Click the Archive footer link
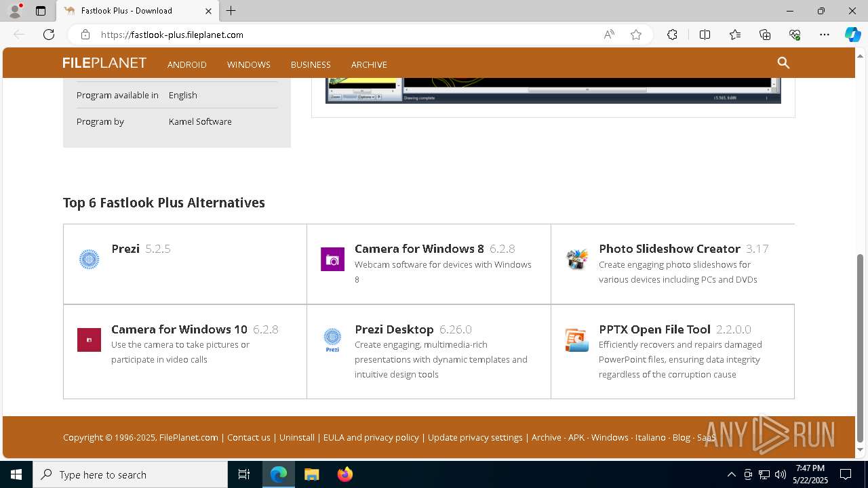The image size is (868, 488). pyautogui.click(x=547, y=438)
